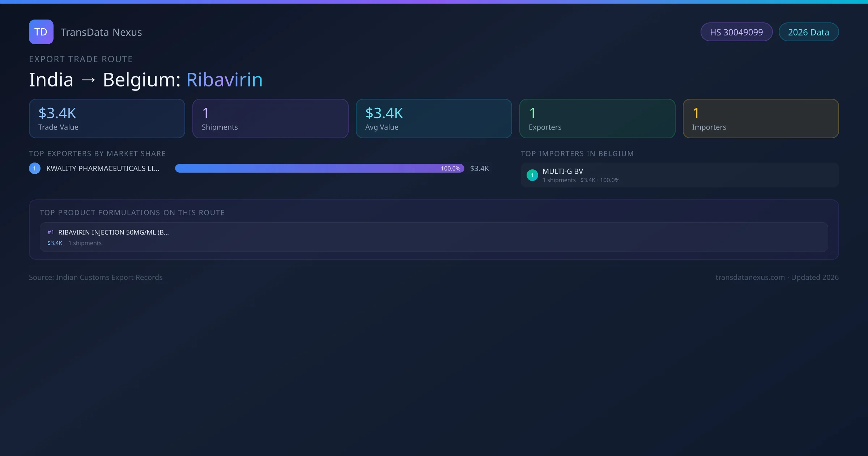This screenshot has height=456, width=868.
Task: Click the #1 formulation rank marker
Action: click(x=51, y=232)
